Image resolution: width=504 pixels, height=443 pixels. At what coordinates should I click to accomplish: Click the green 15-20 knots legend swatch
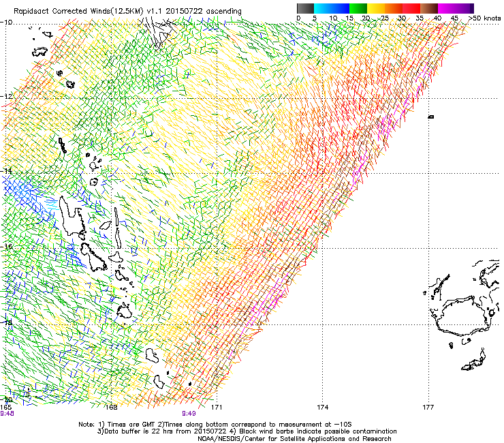pyautogui.click(x=358, y=8)
